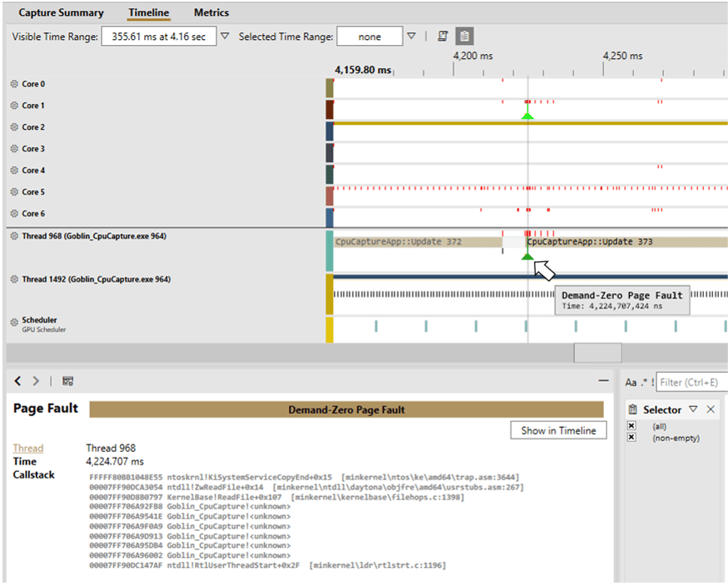Open the Core 6 lane settings gear
This screenshot has height=586, width=728.
(x=14, y=213)
